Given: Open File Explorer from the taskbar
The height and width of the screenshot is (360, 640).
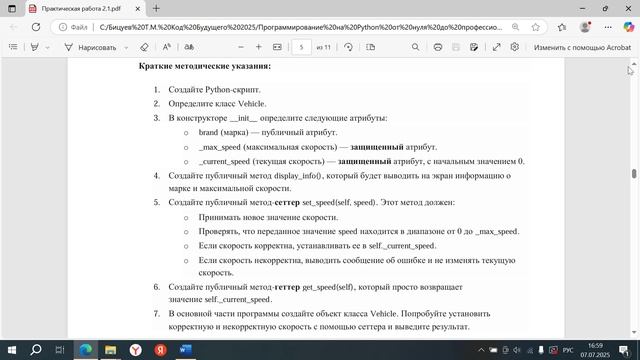Looking at the screenshot, I should click(x=111, y=350).
